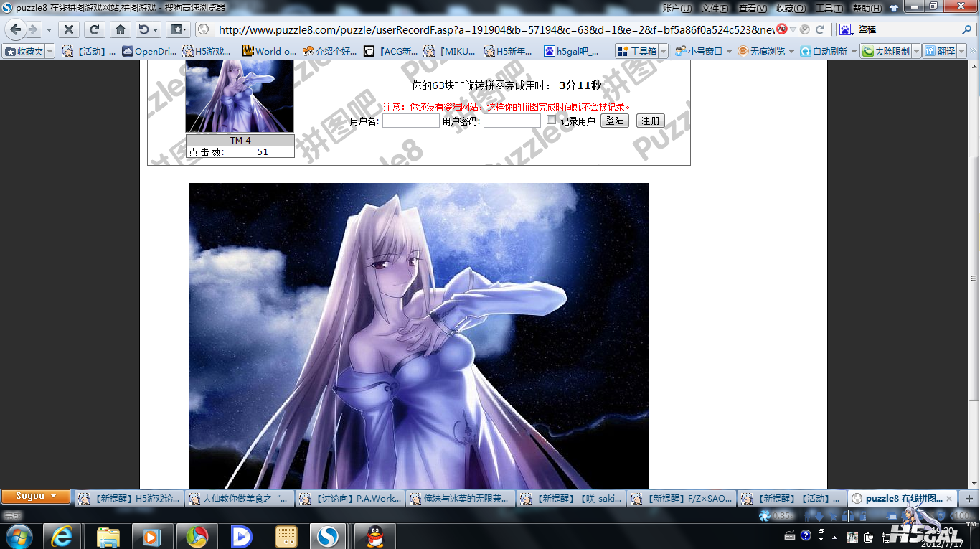The height and width of the screenshot is (549, 980).
Task: Open the 收藏(O) menu
Action: (791, 8)
